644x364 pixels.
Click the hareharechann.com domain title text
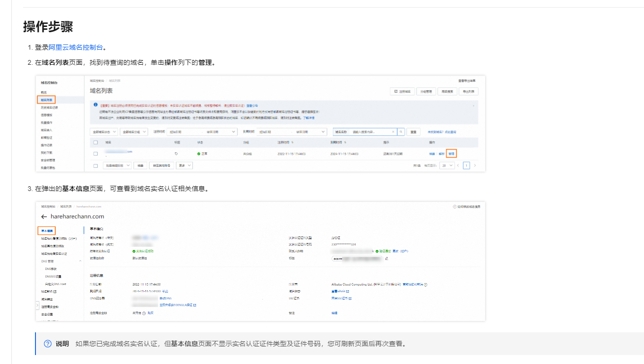pyautogui.click(x=77, y=217)
